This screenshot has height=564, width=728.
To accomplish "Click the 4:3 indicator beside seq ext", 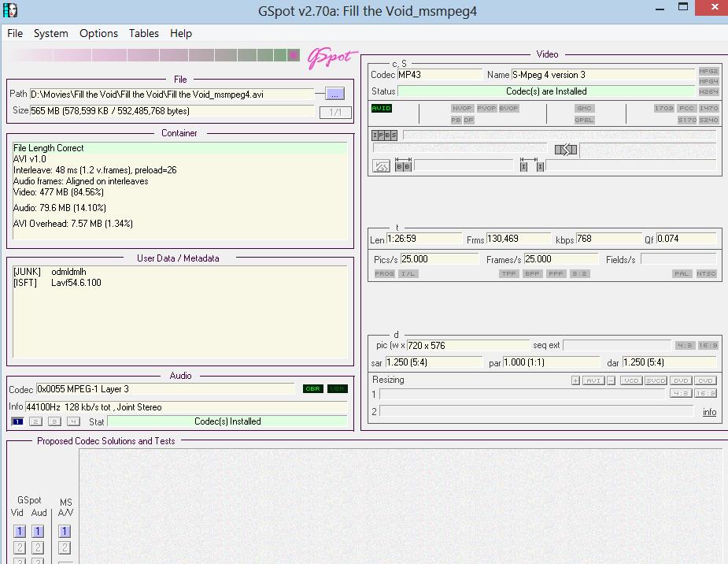I will 685,345.
